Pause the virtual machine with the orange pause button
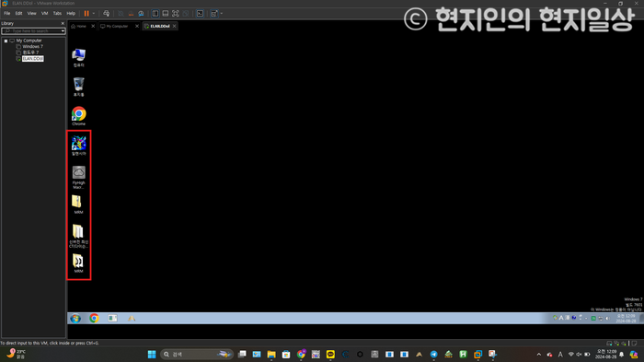Image resolution: width=644 pixels, height=362 pixels. pos(86,14)
